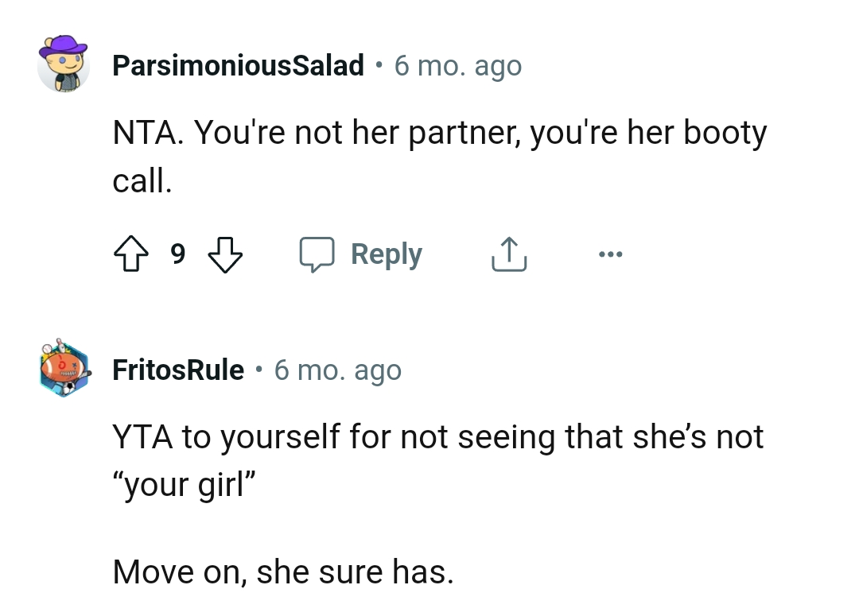Collapse FritosRule's comment thread

pyautogui.click(x=64, y=369)
